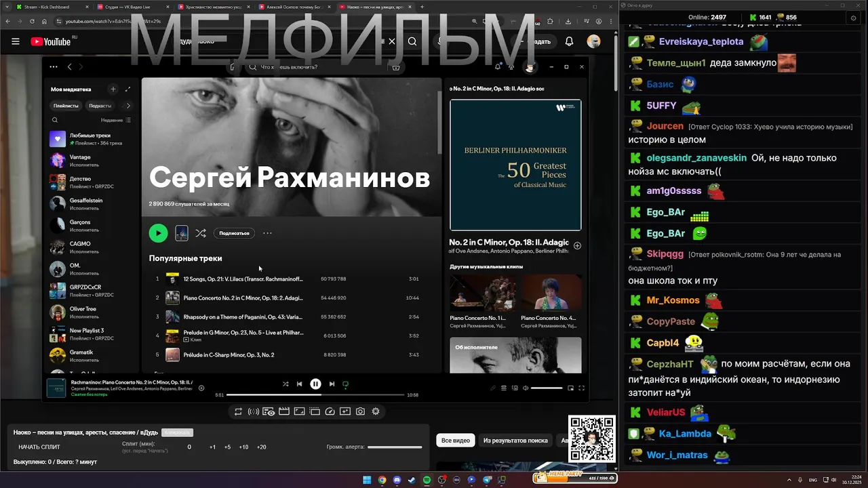
Task: Toggle shuffle in the bottom player bar
Action: click(x=285, y=384)
